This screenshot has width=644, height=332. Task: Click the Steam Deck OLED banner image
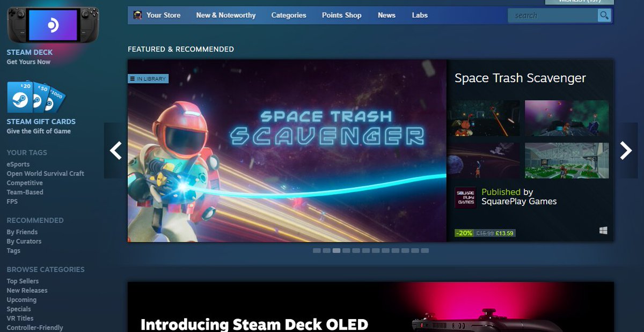point(371,307)
